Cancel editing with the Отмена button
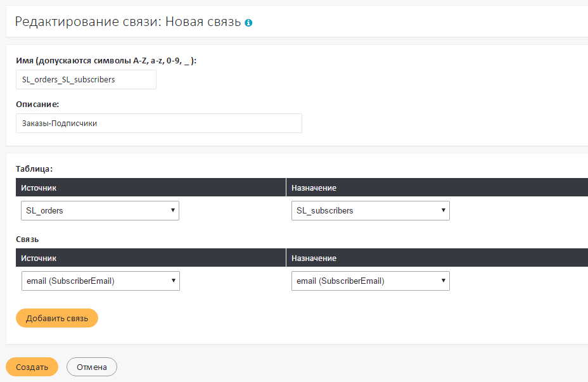Image resolution: width=588 pixels, height=382 pixels. pyautogui.click(x=92, y=367)
